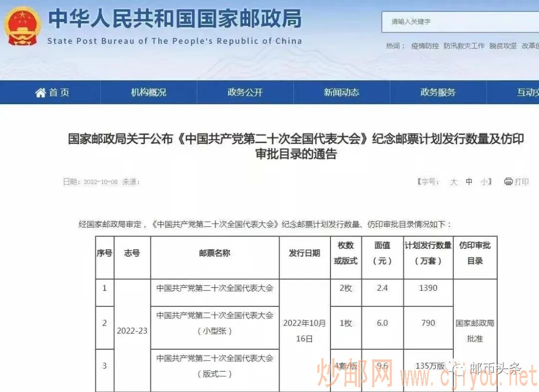The width and height of the screenshot is (539, 392).
Task: Open the 首页 navigation tab
Action: pos(52,92)
